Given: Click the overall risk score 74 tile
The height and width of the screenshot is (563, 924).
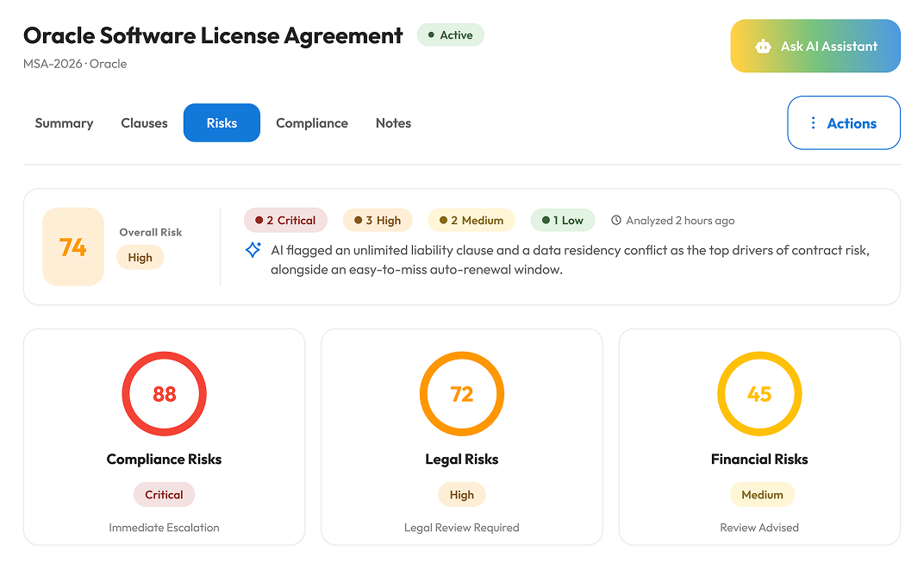Looking at the screenshot, I should 73,247.
